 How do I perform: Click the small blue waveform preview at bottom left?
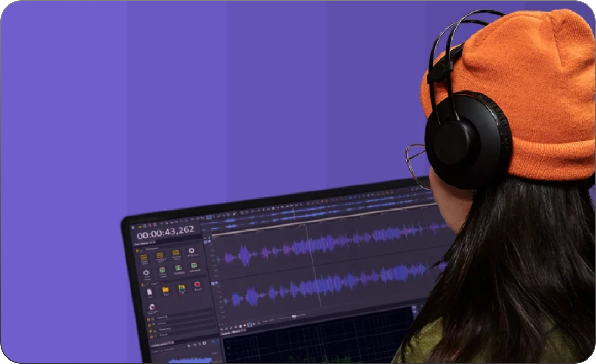point(190,360)
